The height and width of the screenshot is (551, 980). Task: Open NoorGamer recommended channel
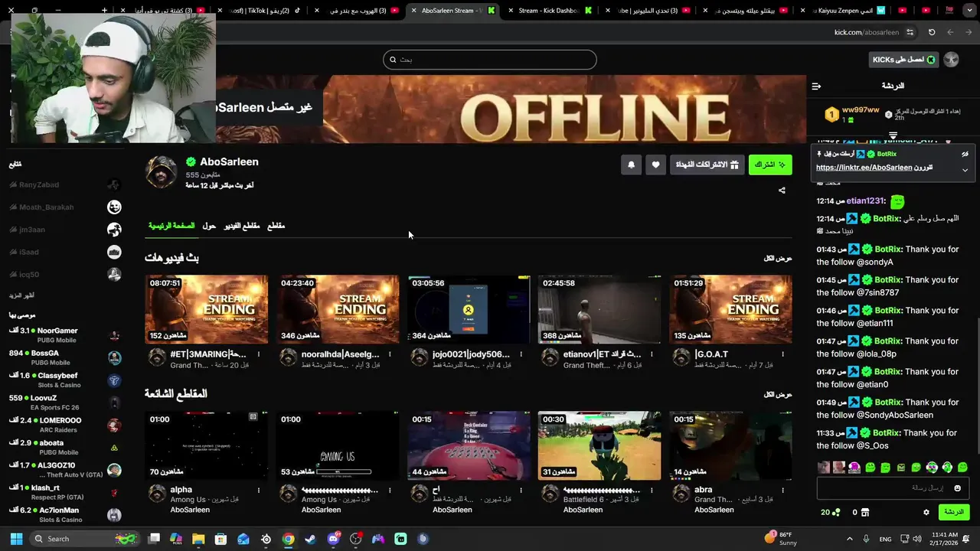(65, 335)
